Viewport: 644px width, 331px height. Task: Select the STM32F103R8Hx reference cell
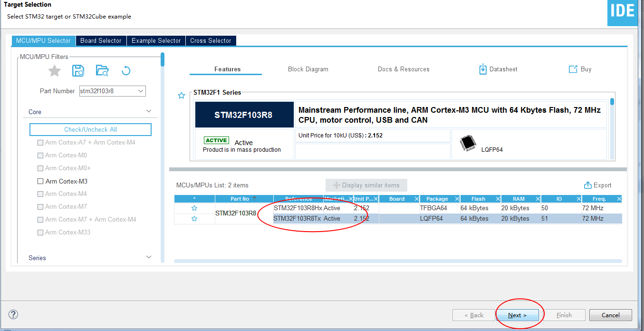pyautogui.click(x=298, y=208)
